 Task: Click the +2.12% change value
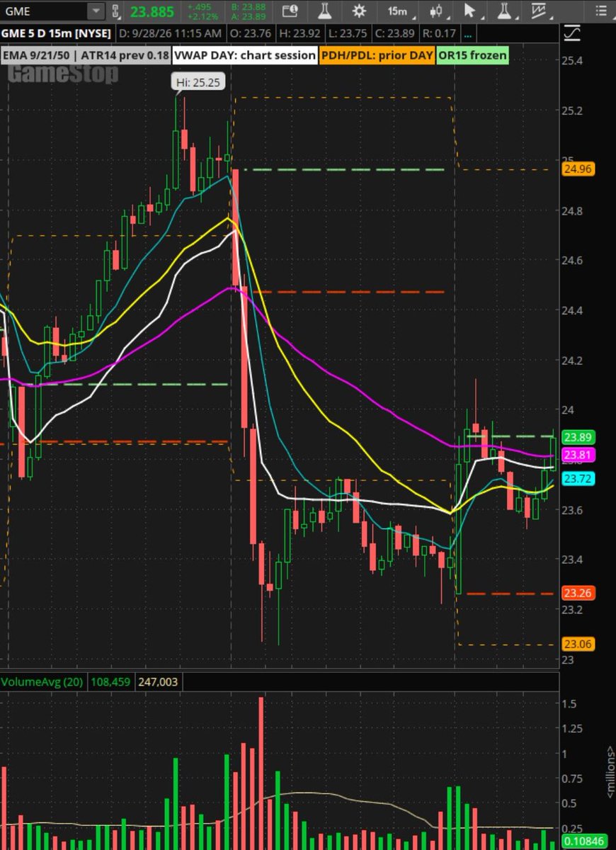click(202, 16)
